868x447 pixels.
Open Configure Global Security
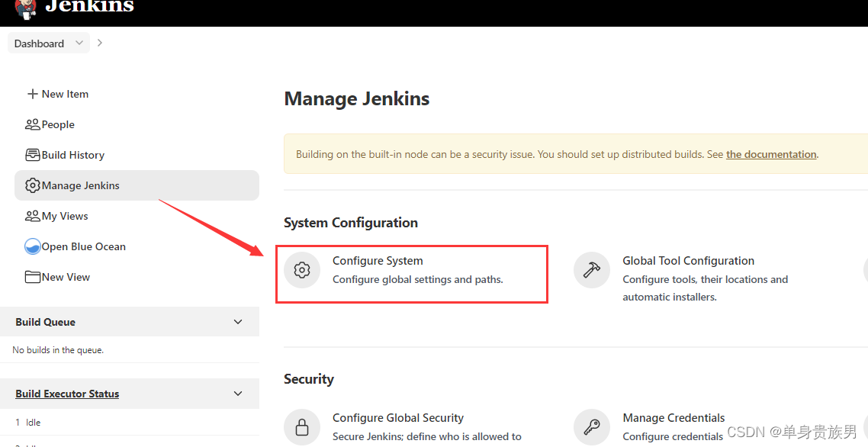tap(398, 418)
